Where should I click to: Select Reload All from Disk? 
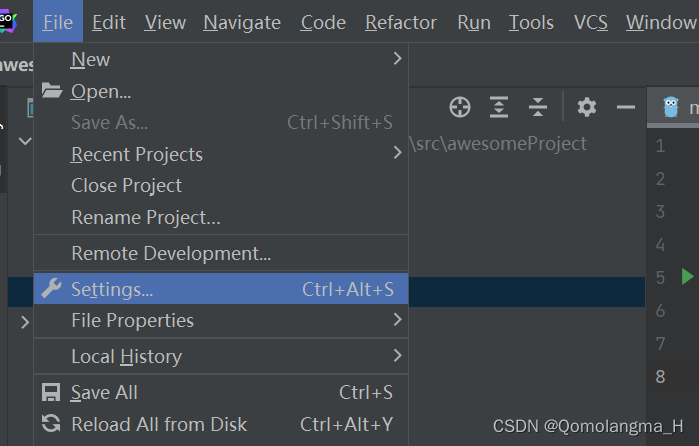[159, 424]
